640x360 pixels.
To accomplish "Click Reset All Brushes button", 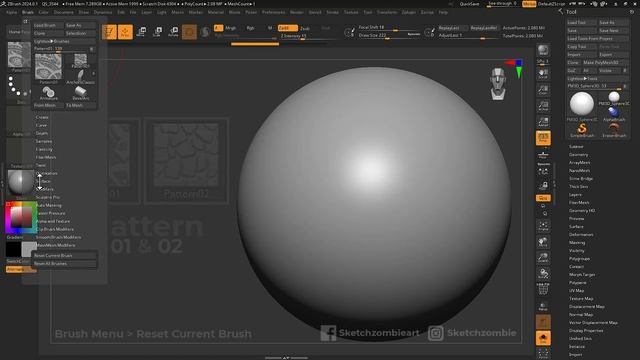I will 64,264.
